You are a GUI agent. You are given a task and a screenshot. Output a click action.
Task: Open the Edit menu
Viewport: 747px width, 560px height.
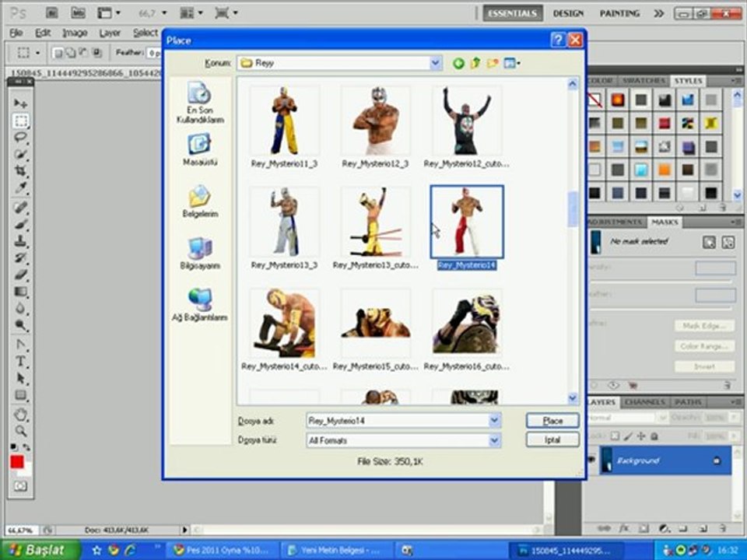pos(43,33)
